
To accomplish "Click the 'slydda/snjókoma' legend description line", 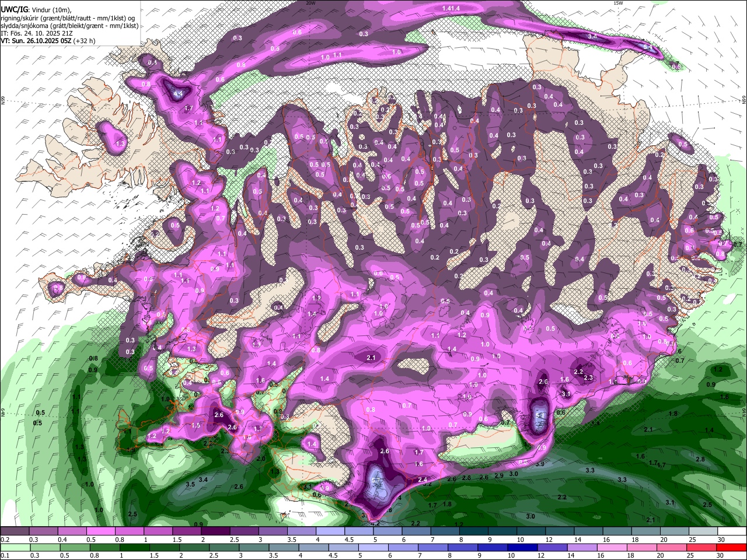I will (x=69, y=26).
